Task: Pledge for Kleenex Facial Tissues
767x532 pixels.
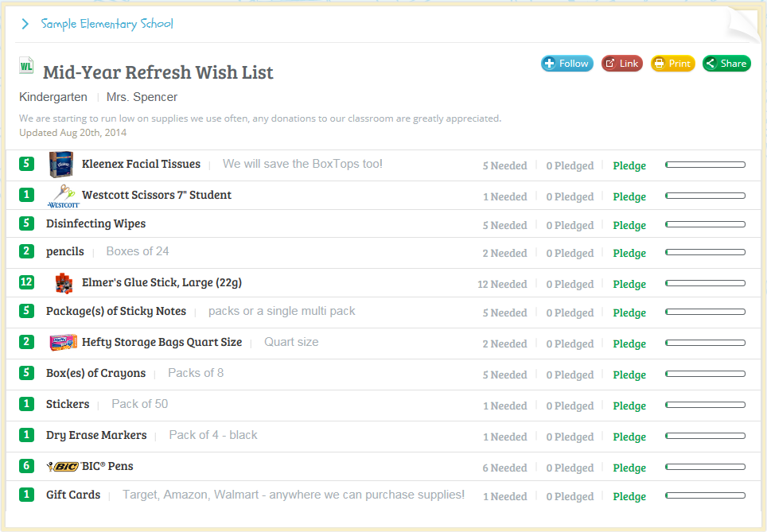Action: [x=629, y=166]
